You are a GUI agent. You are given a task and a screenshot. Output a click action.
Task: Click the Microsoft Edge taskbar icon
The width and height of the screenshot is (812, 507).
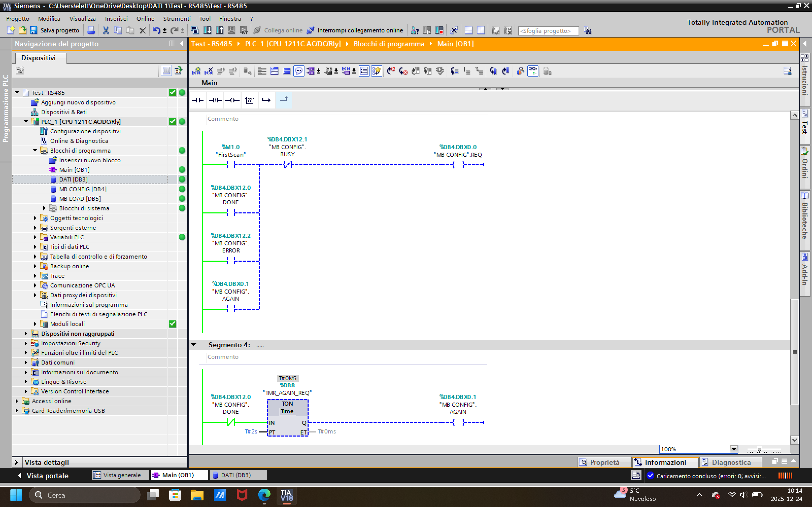pos(264,495)
